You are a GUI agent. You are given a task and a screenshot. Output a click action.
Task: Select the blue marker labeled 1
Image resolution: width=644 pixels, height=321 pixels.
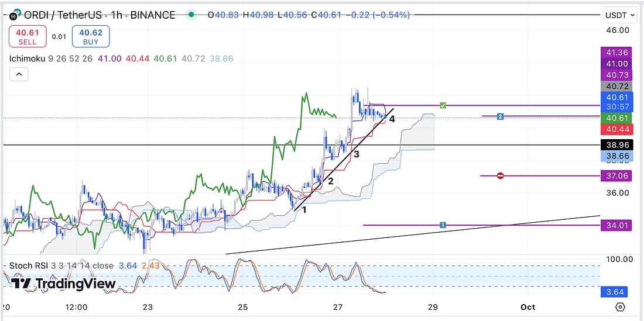(443, 225)
